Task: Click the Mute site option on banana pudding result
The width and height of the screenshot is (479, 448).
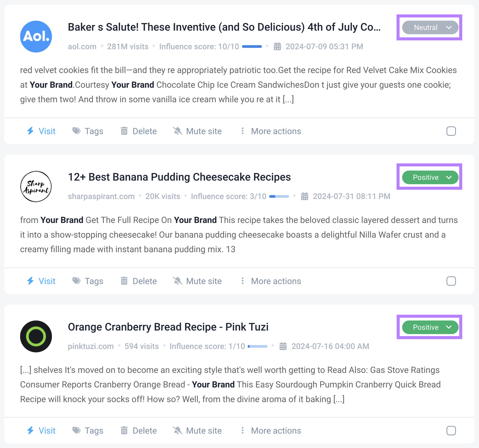Action: pos(197,281)
